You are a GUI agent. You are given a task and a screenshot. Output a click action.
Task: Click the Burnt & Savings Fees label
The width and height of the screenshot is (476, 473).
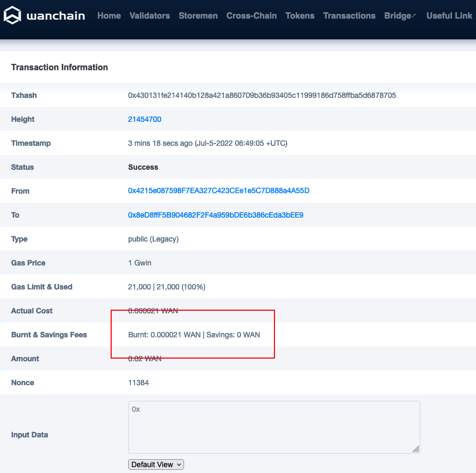point(49,335)
